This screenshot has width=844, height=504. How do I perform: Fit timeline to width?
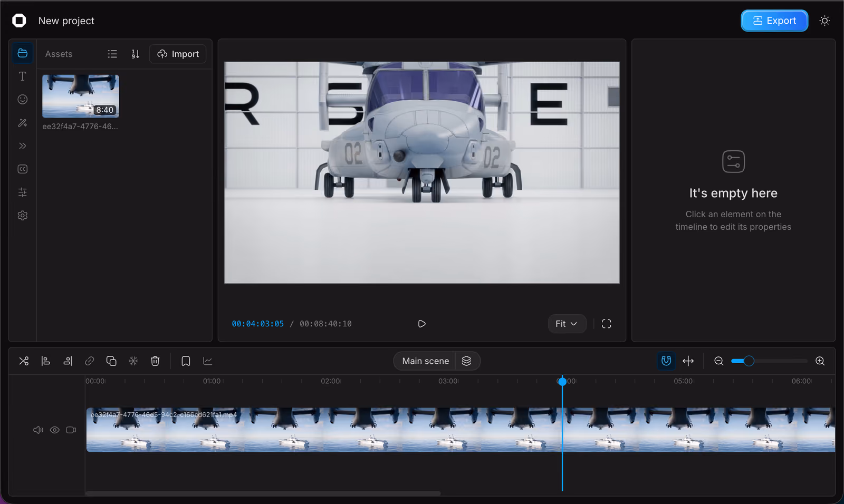pyautogui.click(x=688, y=361)
